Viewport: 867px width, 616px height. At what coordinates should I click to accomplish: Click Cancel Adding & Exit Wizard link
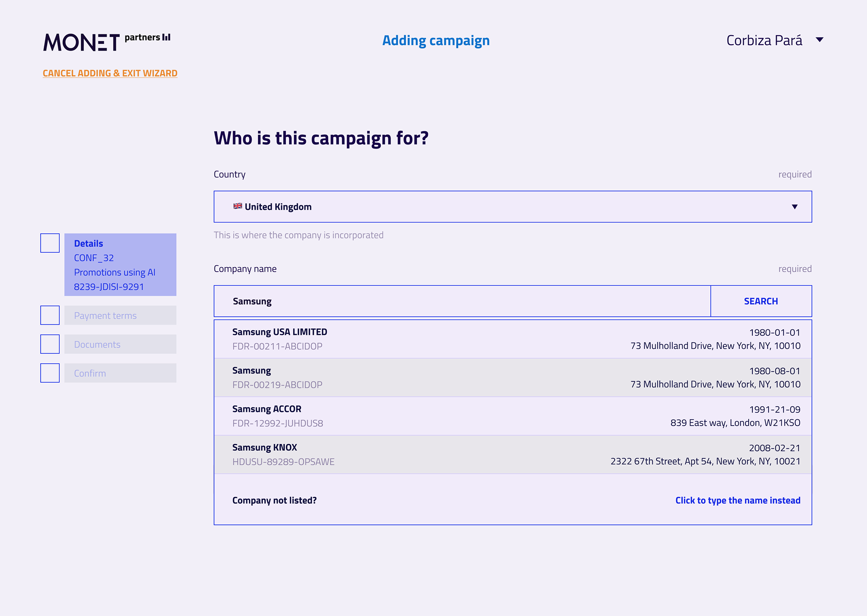(x=110, y=73)
